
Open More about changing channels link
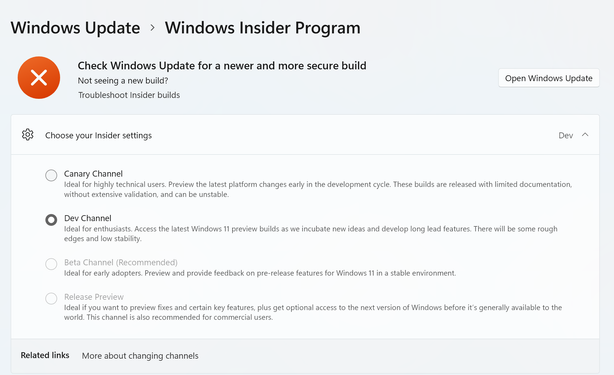[x=140, y=356]
